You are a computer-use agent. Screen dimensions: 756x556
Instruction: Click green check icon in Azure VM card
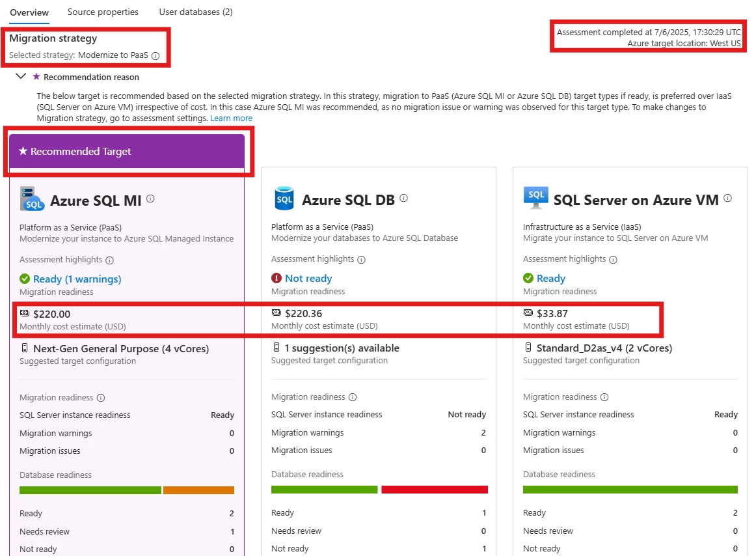tap(528, 278)
